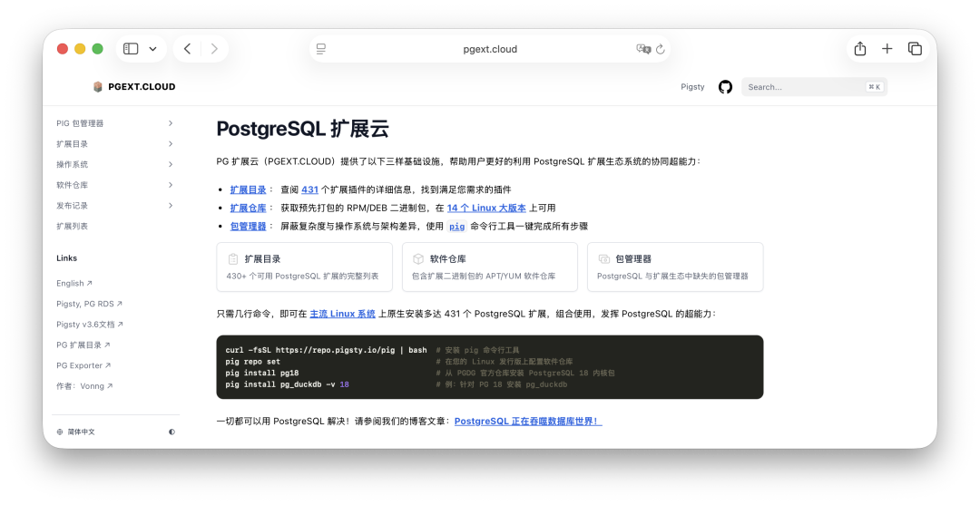980x505 pixels.
Task: Click box icon on 软件仓库 card
Action: point(418,258)
